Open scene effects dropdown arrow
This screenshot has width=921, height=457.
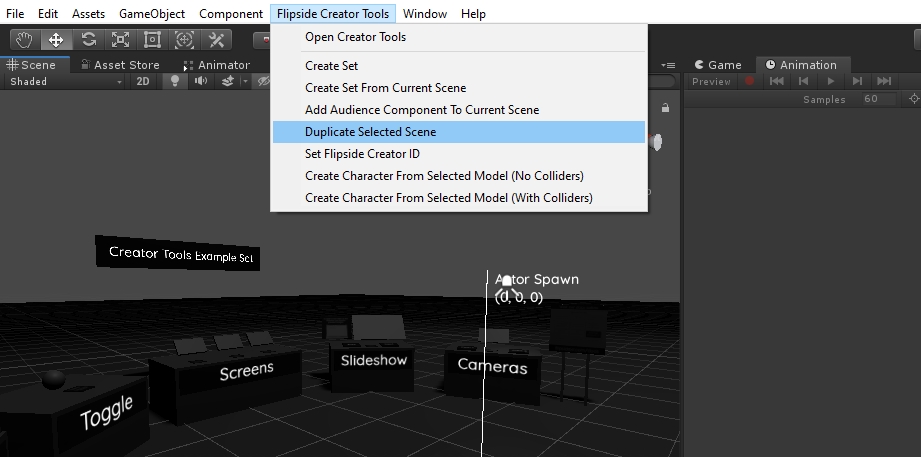[x=246, y=81]
